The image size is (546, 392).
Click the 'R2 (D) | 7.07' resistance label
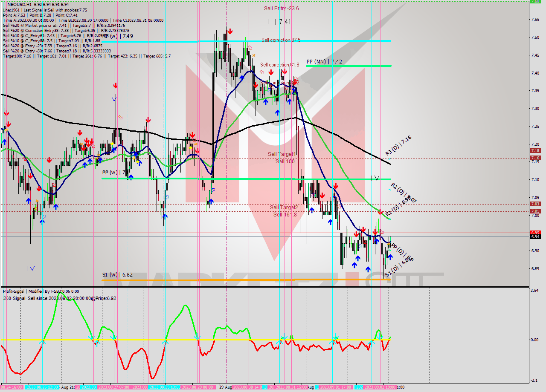[404, 192]
